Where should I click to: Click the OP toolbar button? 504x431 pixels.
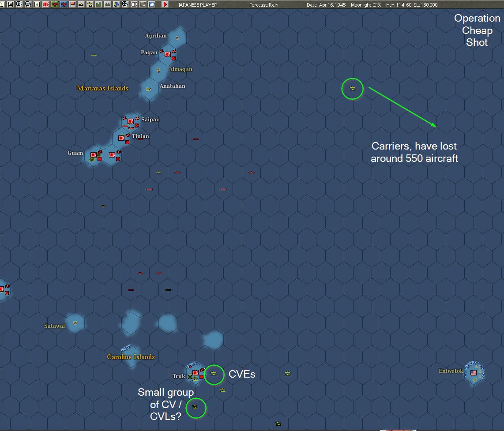coord(134,4)
